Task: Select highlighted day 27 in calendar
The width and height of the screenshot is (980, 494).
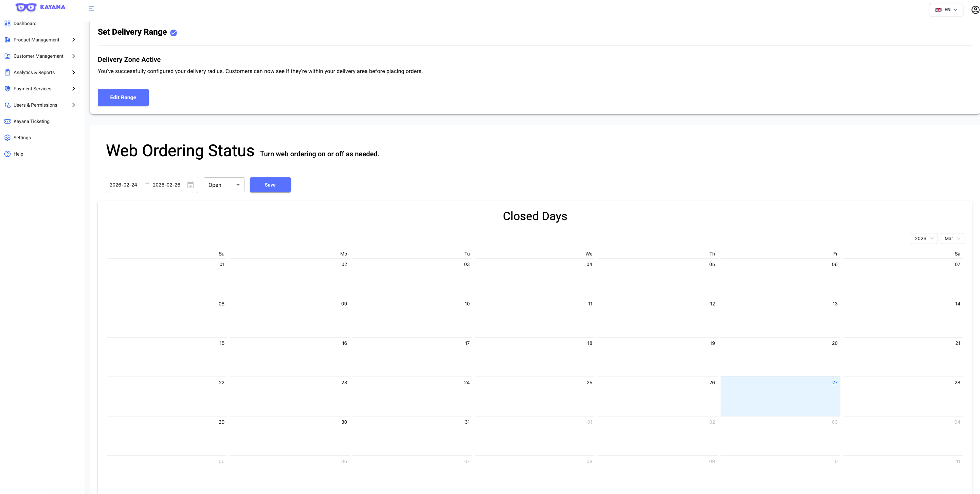Action: click(780, 396)
